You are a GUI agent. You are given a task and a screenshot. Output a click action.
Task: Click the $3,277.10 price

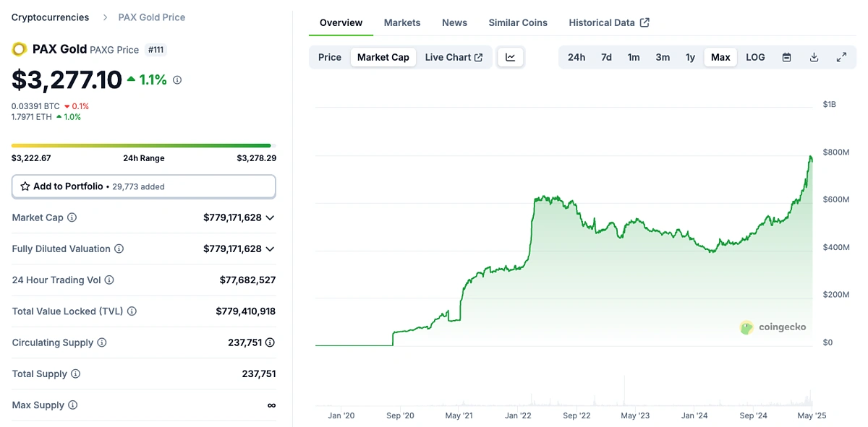point(67,79)
